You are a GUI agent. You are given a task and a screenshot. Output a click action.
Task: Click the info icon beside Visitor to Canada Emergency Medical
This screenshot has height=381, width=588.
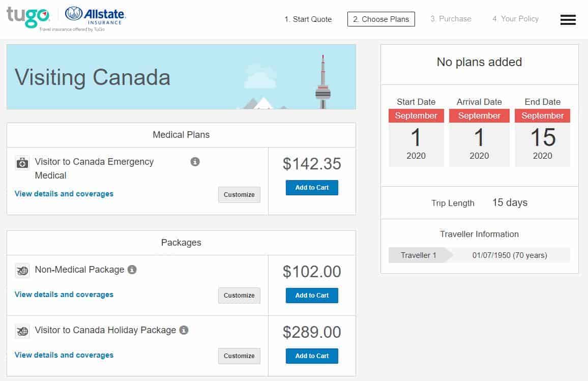tap(195, 162)
